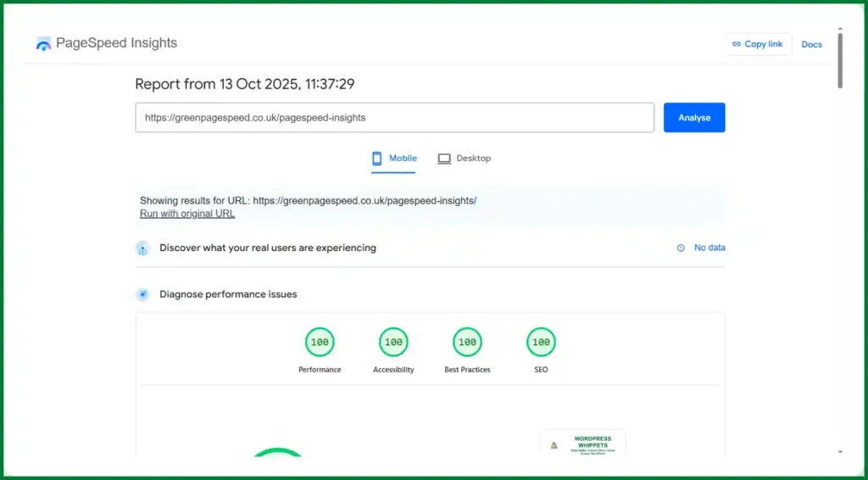Click the SEO label text
Image resolution: width=868 pixels, height=480 pixels.
tap(541, 370)
